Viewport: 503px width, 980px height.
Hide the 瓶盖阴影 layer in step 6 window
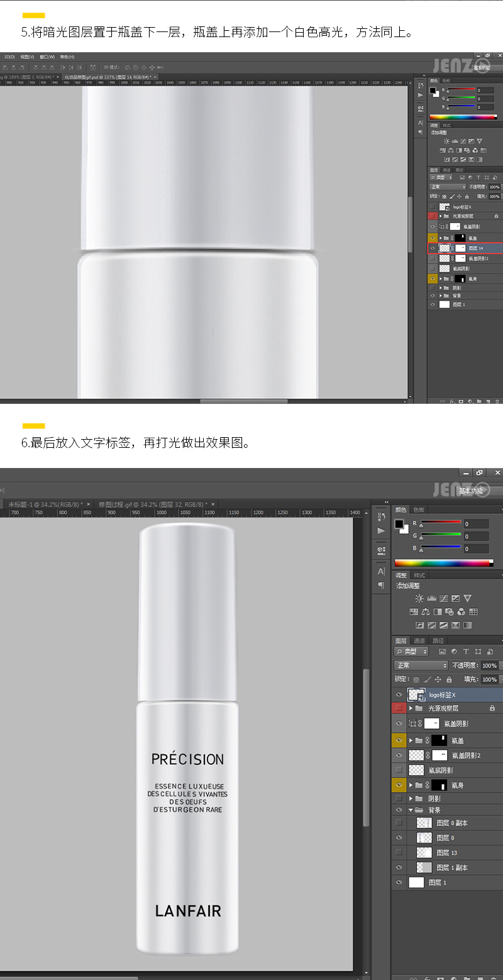tap(399, 724)
